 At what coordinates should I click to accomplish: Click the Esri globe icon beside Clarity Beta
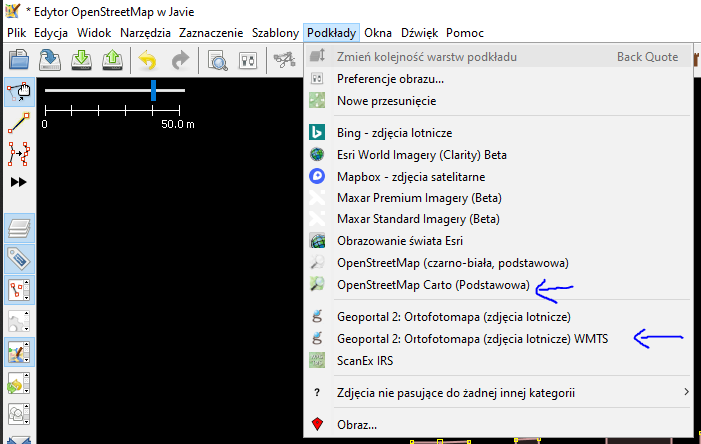click(x=317, y=154)
